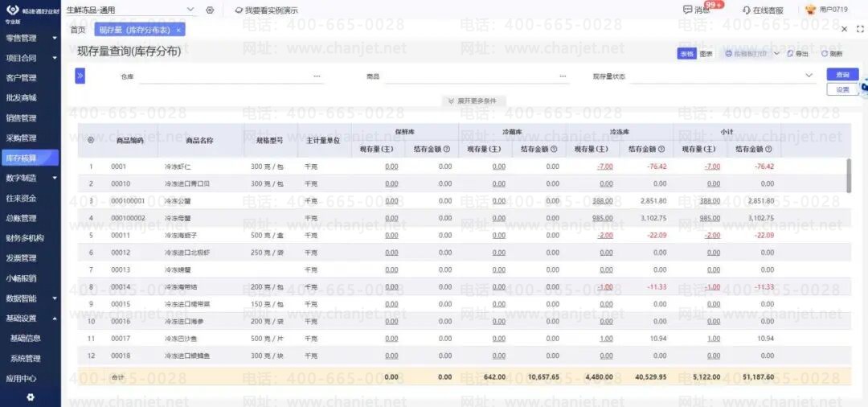Select the 表格 table view toggle
This screenshot has width=868, height=407.
pos(687,54)
